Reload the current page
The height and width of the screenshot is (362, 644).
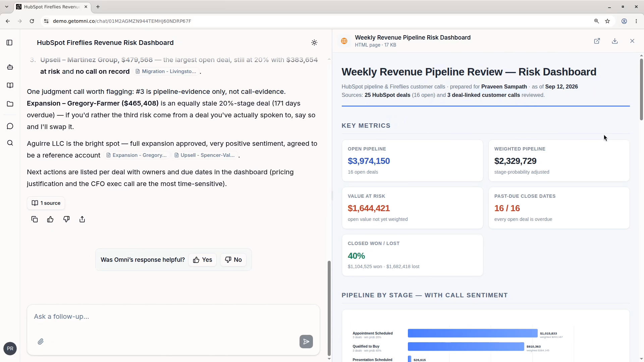pos(32,21)
